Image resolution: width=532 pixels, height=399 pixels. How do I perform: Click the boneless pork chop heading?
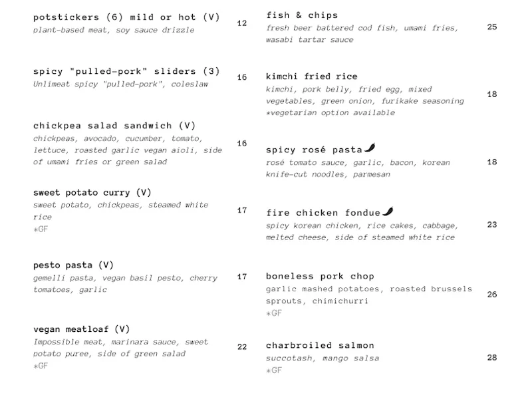click(320, 277)
